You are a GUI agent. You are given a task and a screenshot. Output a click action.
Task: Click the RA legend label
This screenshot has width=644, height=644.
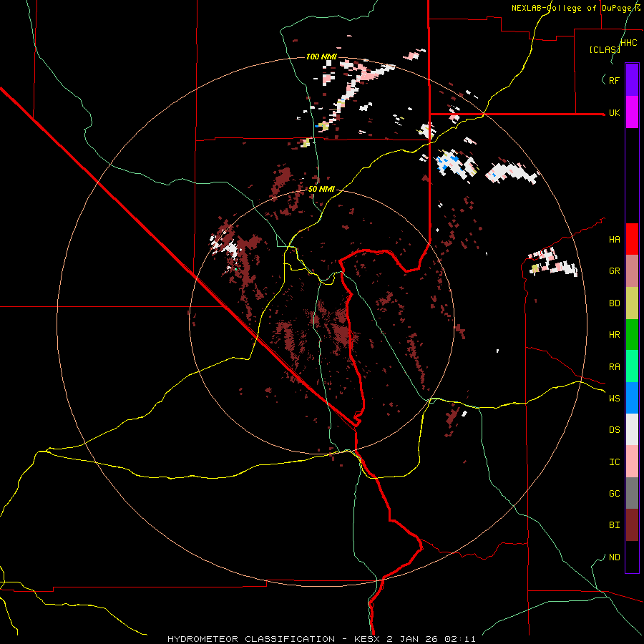pyautogui.click(x=614, y=367)
